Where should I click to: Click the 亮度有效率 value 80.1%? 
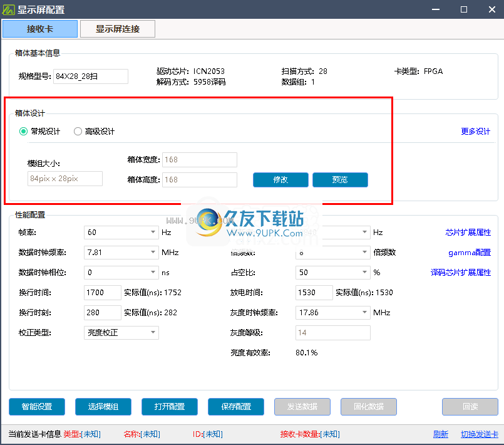click(x=307, y=353)
